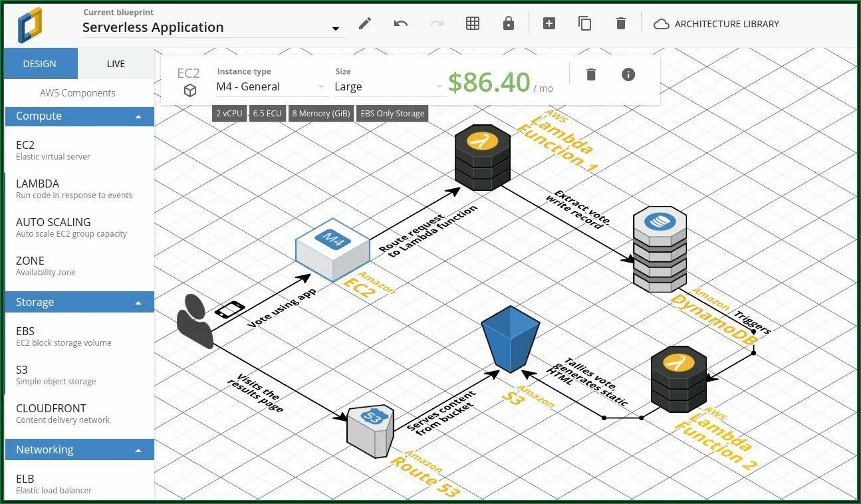This screenshot has width=861, height=504.
Task: Select LAMBDA component in sidebar
Action: (x=80, y=189)
